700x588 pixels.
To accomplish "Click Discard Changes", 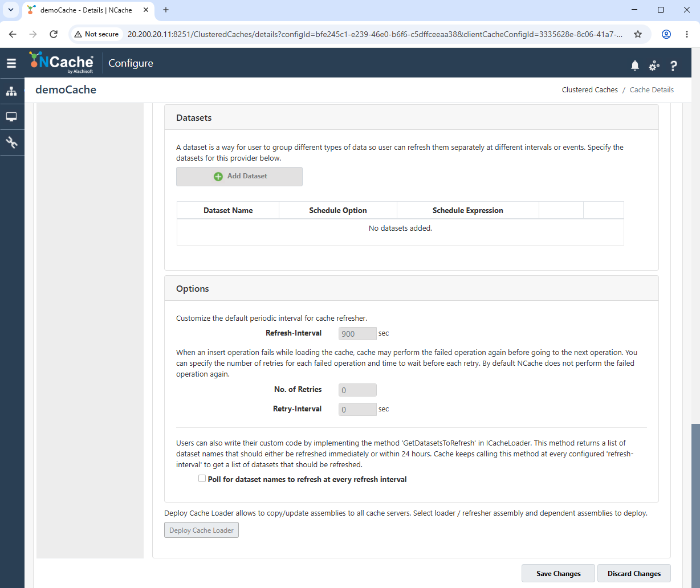I will pyautogui.click(x=634, y=573).
